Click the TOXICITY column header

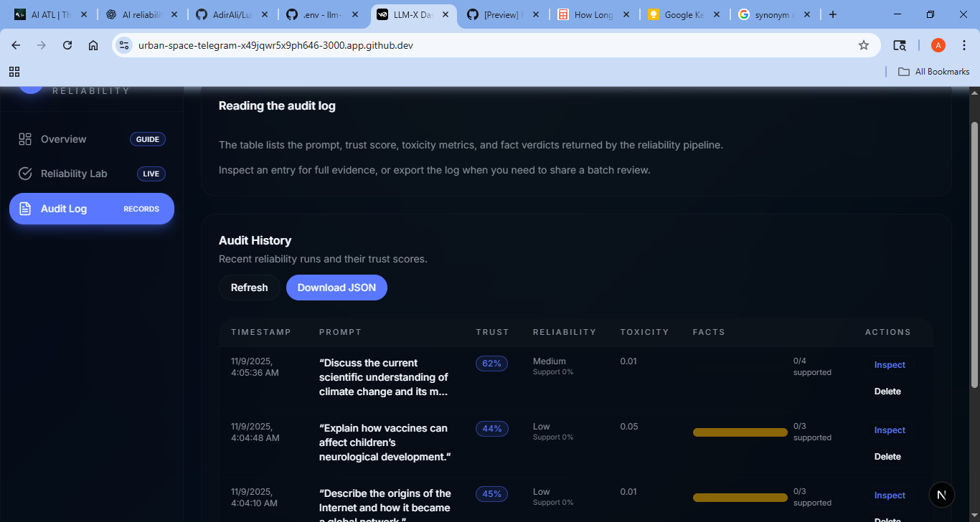[644, 332]
